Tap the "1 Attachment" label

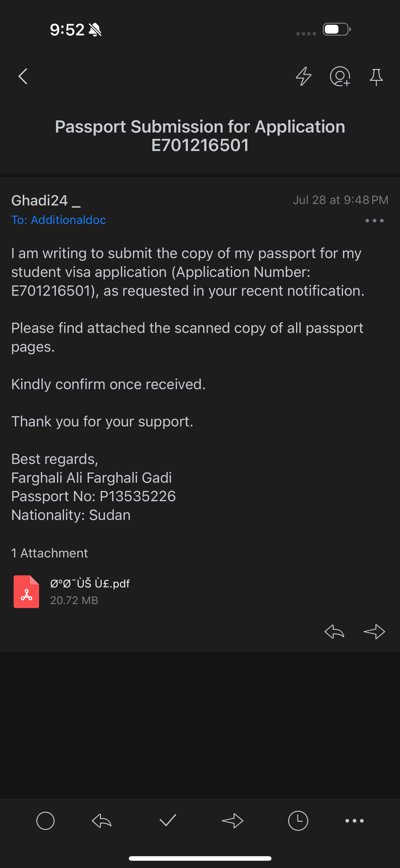(x=50, y=553)
